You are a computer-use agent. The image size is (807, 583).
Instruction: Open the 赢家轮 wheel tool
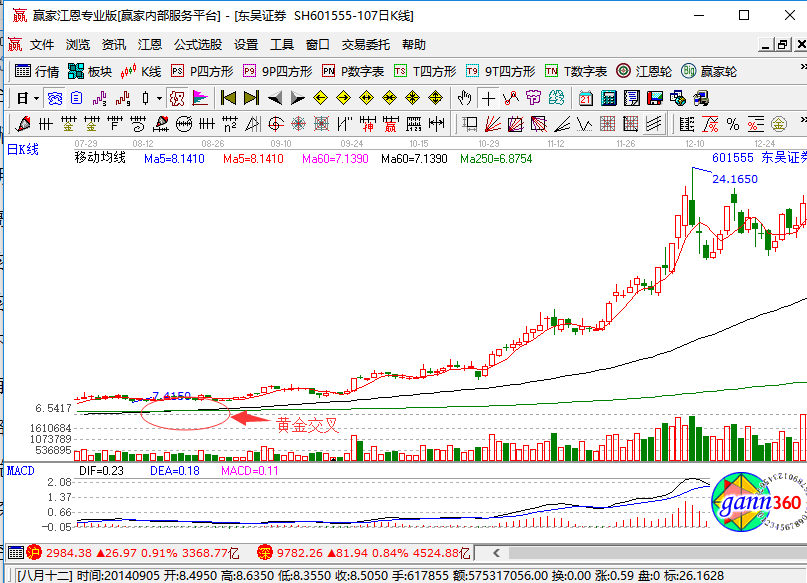pos(709,71)
